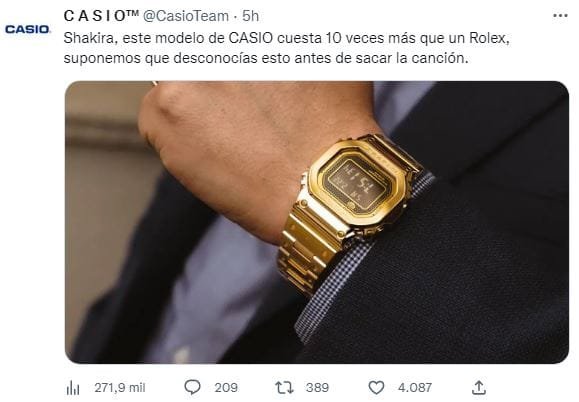Open the gold watch photo attachment
579x402 pixels.
pos(316,222)
